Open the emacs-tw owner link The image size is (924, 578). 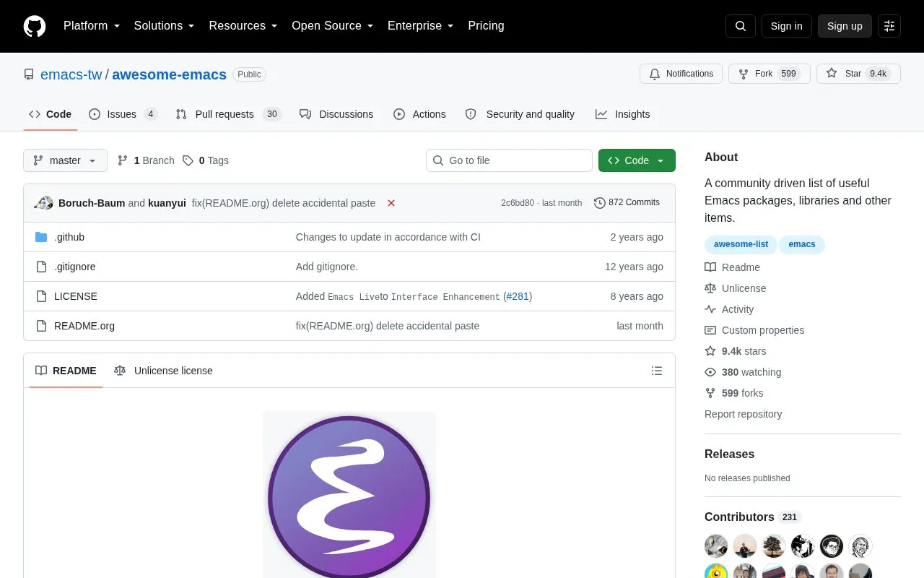point(71,74)
